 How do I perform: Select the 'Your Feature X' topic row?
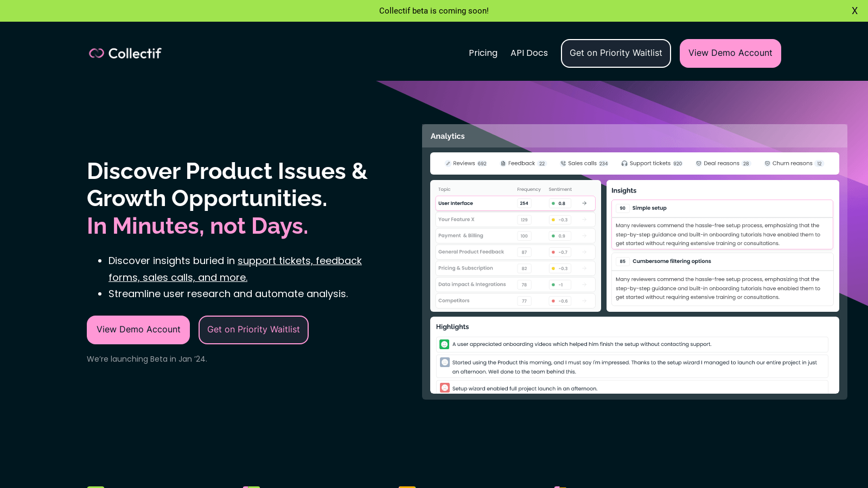pos(515,220)
